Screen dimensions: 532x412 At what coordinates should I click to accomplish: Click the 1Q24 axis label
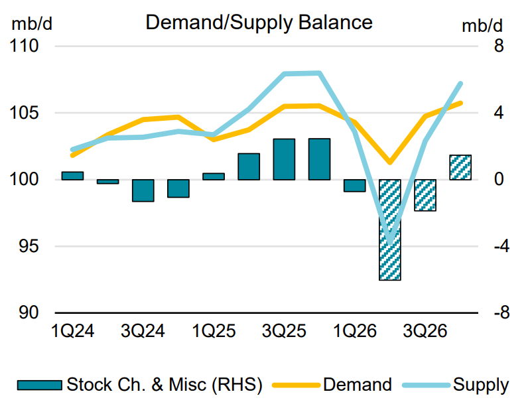coord(72,331)
